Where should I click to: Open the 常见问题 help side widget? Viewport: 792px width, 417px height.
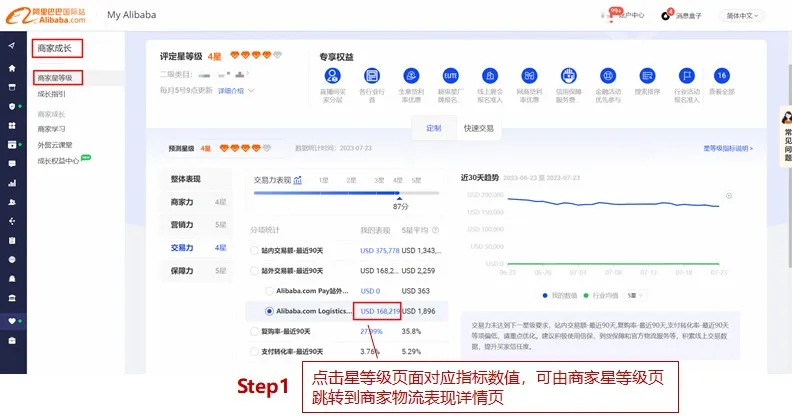tap(786, 137)
